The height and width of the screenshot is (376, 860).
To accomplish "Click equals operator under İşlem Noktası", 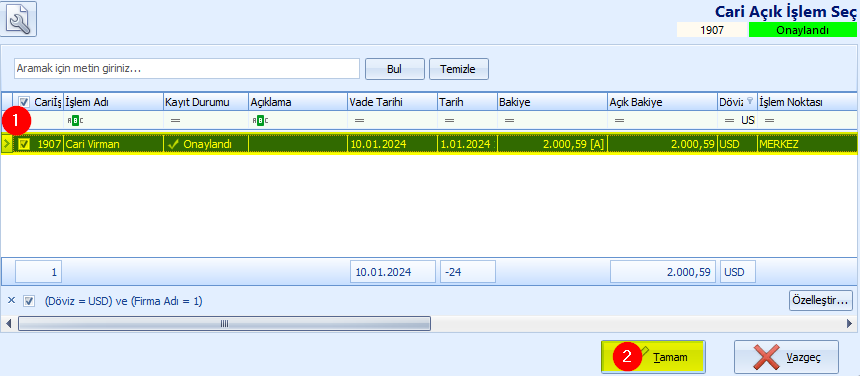I will coord(770,120).
